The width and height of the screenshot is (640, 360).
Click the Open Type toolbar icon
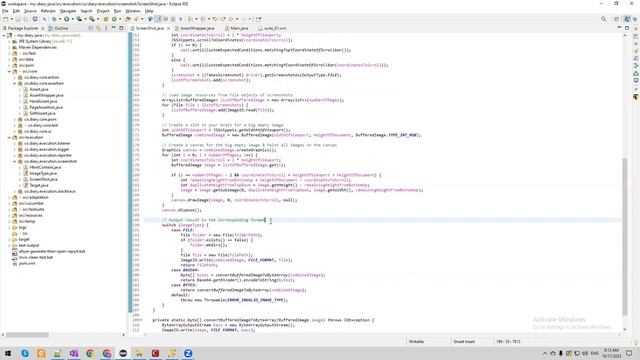pos(128,19)
